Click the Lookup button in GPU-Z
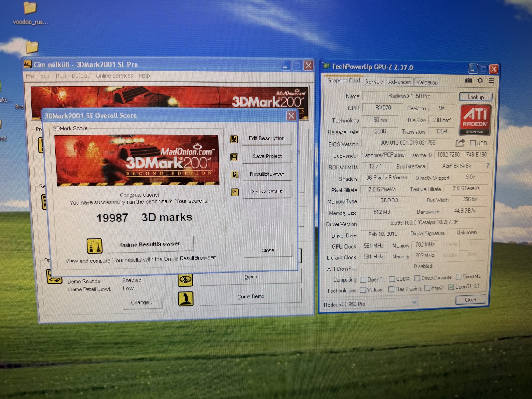 coord(476,97)
